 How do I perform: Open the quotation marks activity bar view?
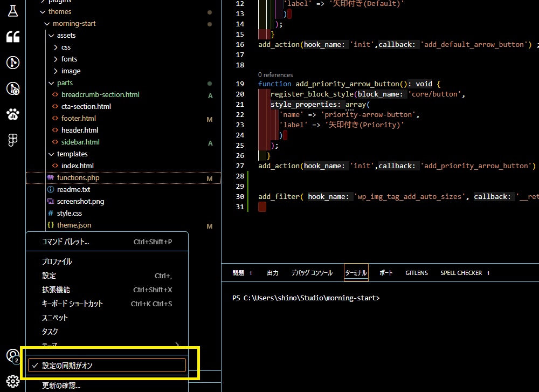[x=13, y=37]
